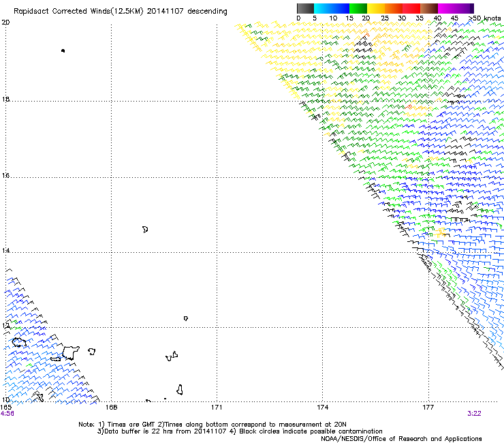Click the red 30-35 knots color band
Viewport: 504px width, 443px height.
click(x=411, y=8)
